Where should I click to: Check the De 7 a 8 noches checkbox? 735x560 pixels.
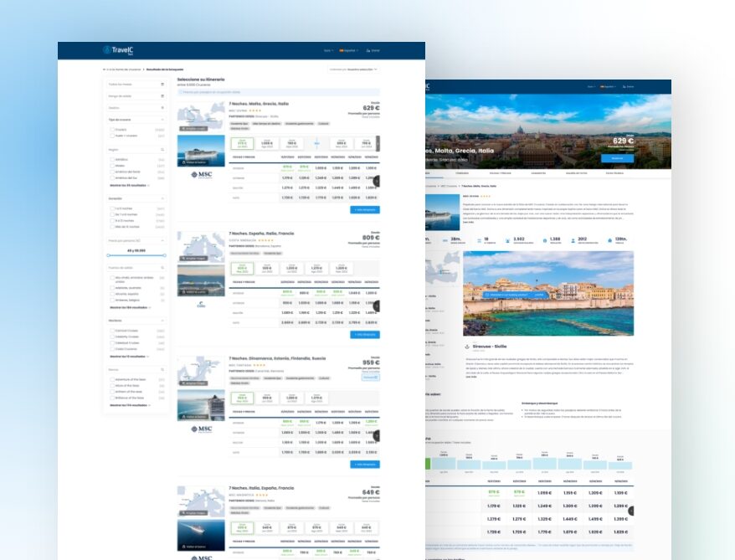pyautogui.click(x=112, y=214)
